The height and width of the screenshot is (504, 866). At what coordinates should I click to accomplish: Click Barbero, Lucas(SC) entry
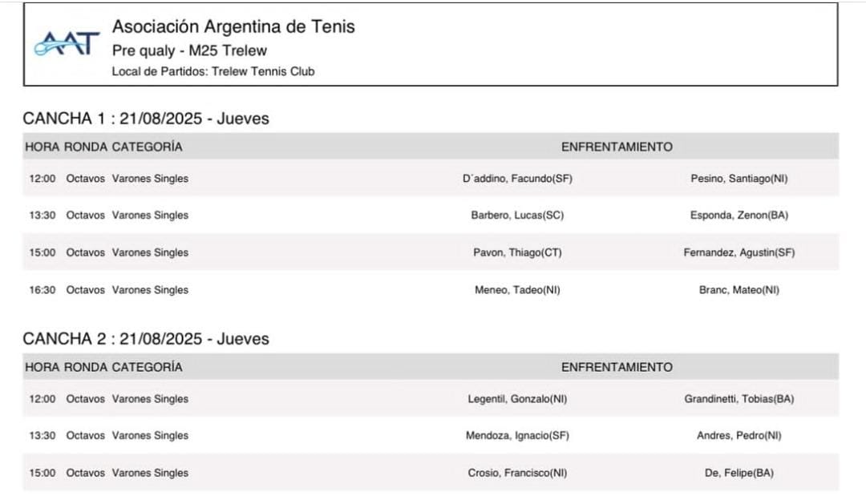click(517, 216)
